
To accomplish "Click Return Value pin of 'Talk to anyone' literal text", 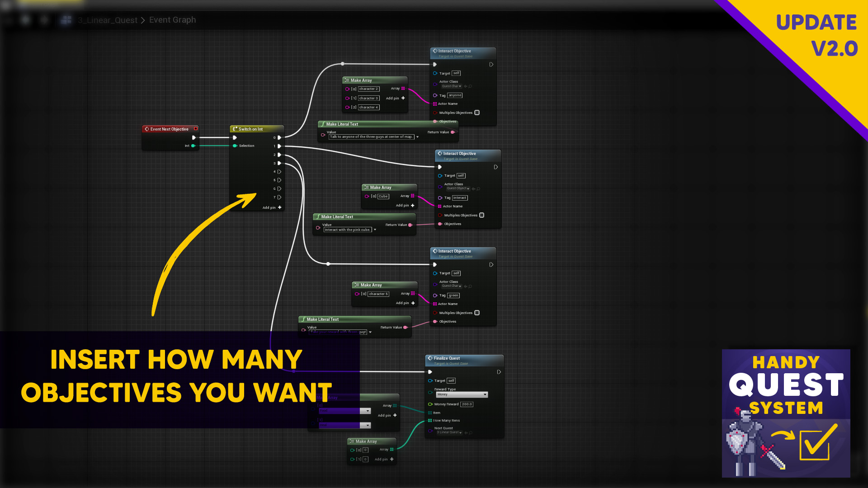I will (453, 132).
